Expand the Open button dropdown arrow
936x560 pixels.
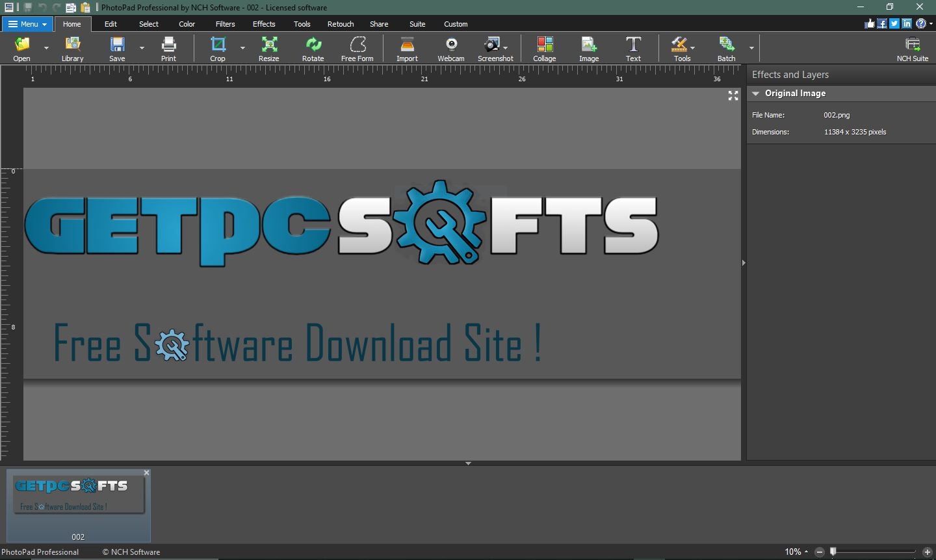tap(46, 48)
